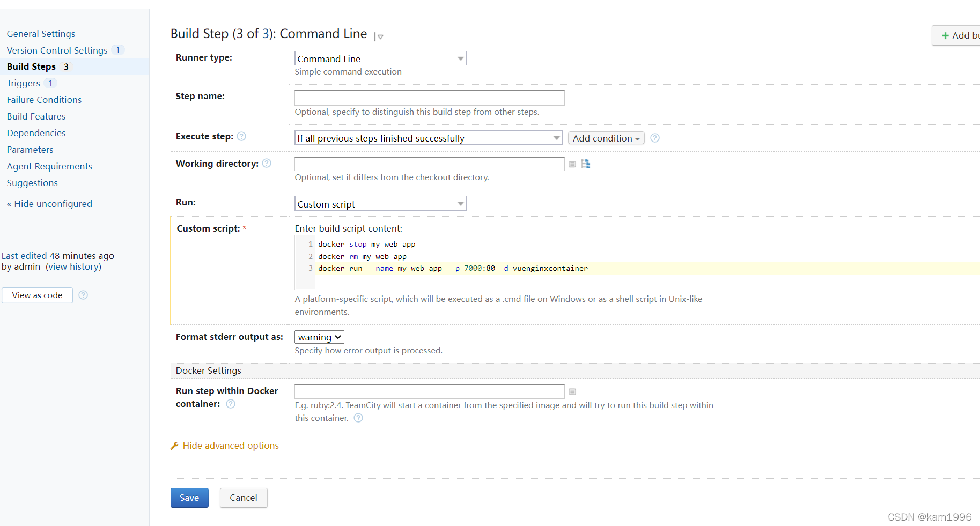Focus the Docker container image input field
The height and width of the screenshot is (526, 980).
pyautogui.click(x=429, y=391)
